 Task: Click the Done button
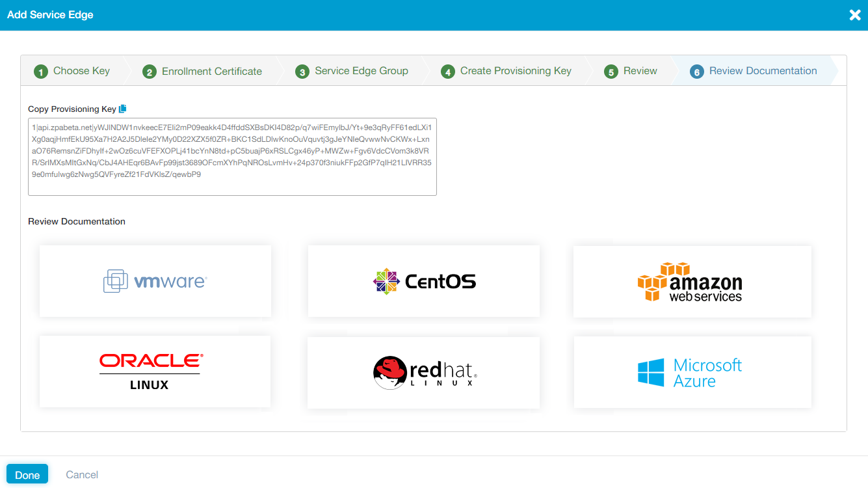click(27, 474)
